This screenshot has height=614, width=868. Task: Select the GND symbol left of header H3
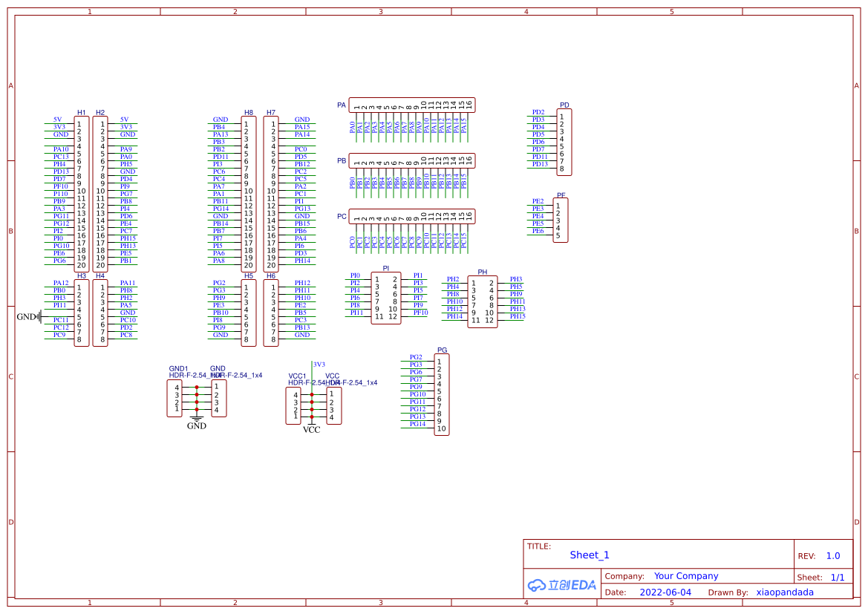tap(27, 317)
